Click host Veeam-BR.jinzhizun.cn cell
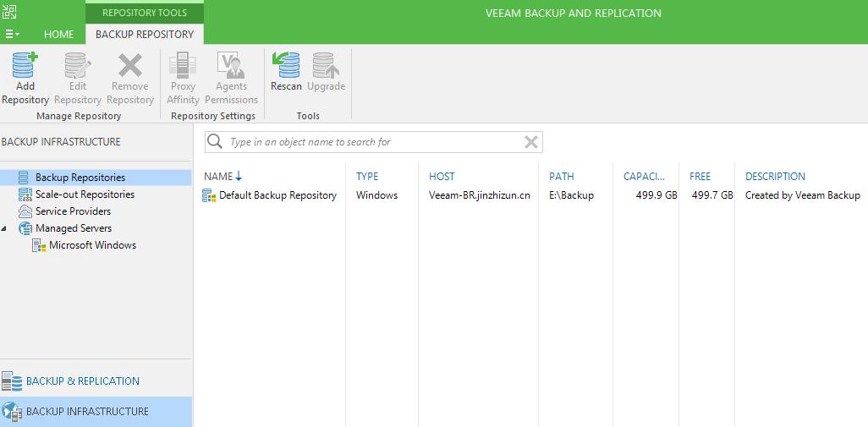The width and height of the screenshot is (868, 427). click(x=480, y=195)
